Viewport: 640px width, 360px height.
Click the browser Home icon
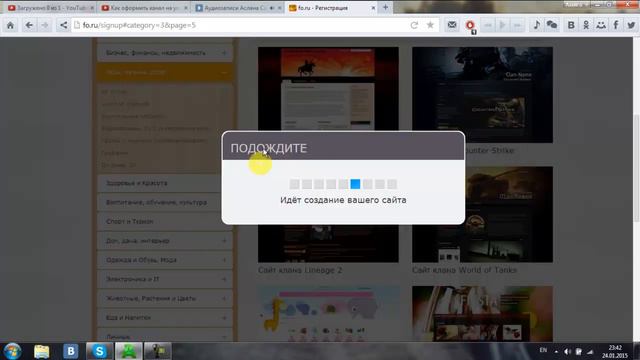click(x=10, y=25)
